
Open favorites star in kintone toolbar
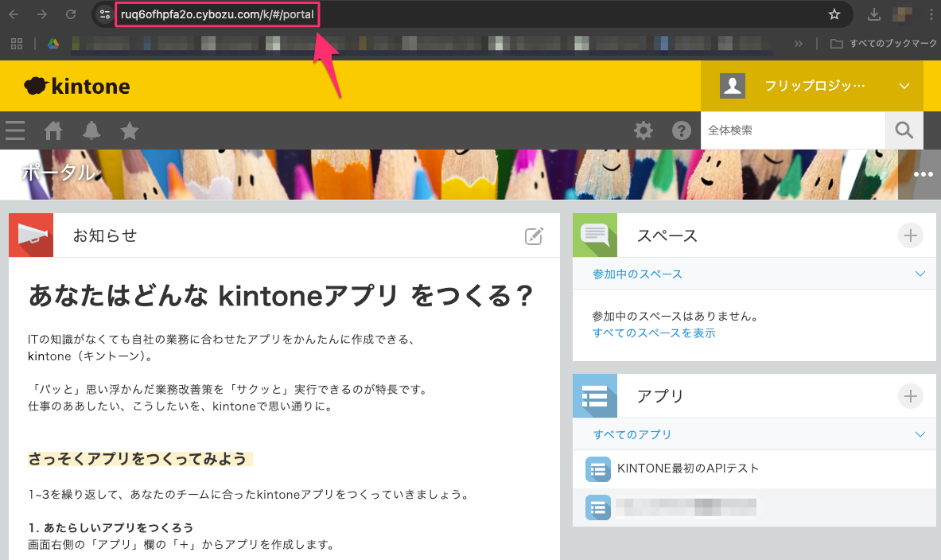point(129,130)
